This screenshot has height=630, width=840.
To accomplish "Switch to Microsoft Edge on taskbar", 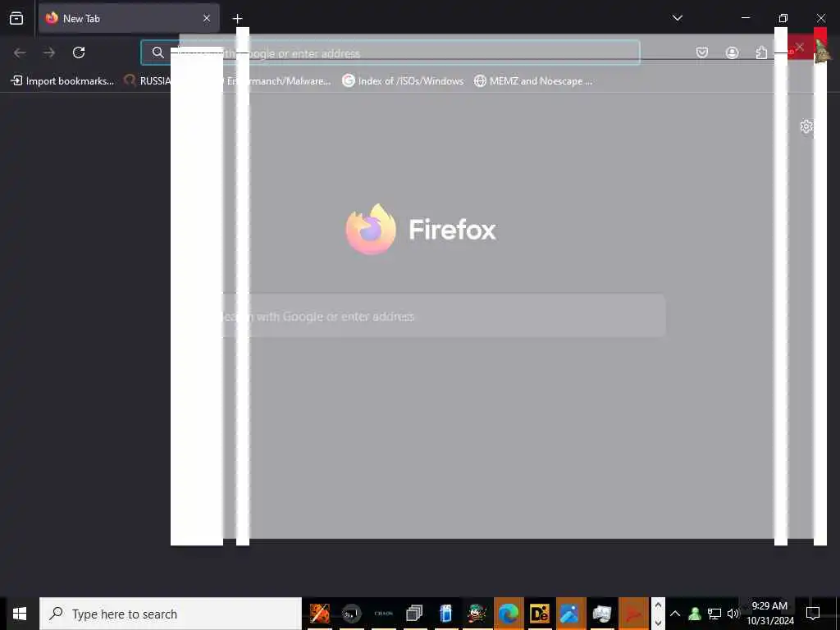I will click(509, 614).
